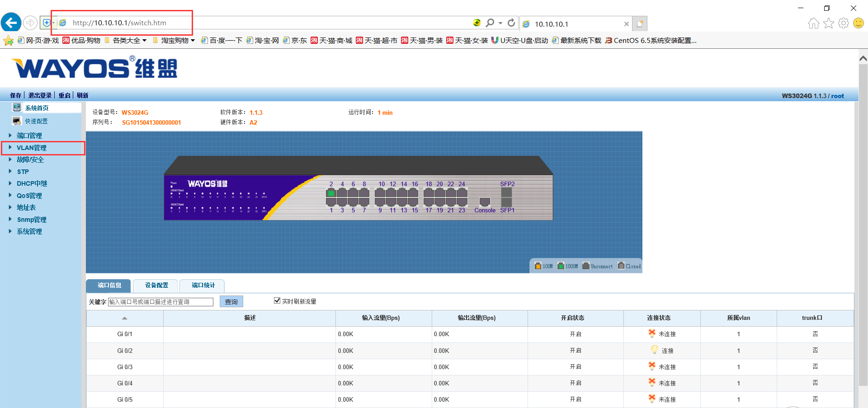Click the URL address bar field
This screenshot has width=868, height=408.
pyautogui.click(x=267, y=23)
